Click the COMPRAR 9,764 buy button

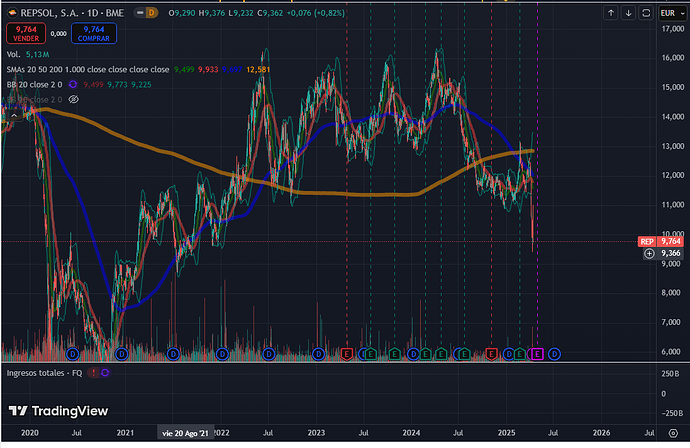pyautogui.click(x=94, y=33)
